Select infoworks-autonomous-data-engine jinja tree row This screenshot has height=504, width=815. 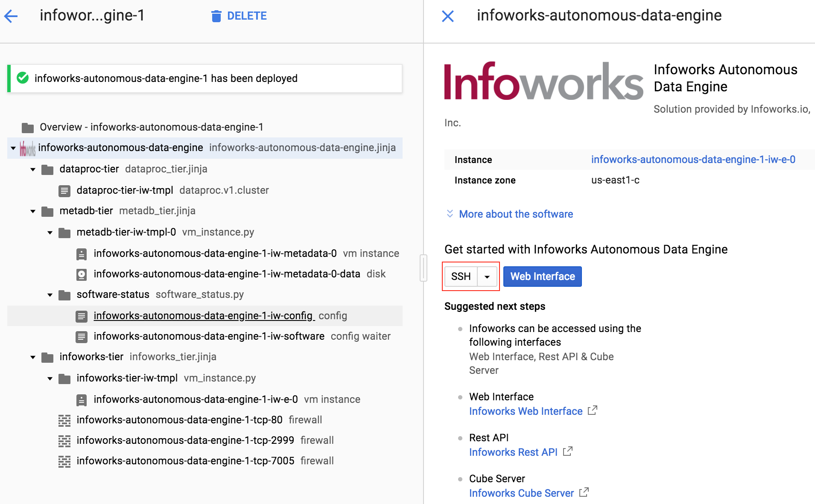(205, 148)
